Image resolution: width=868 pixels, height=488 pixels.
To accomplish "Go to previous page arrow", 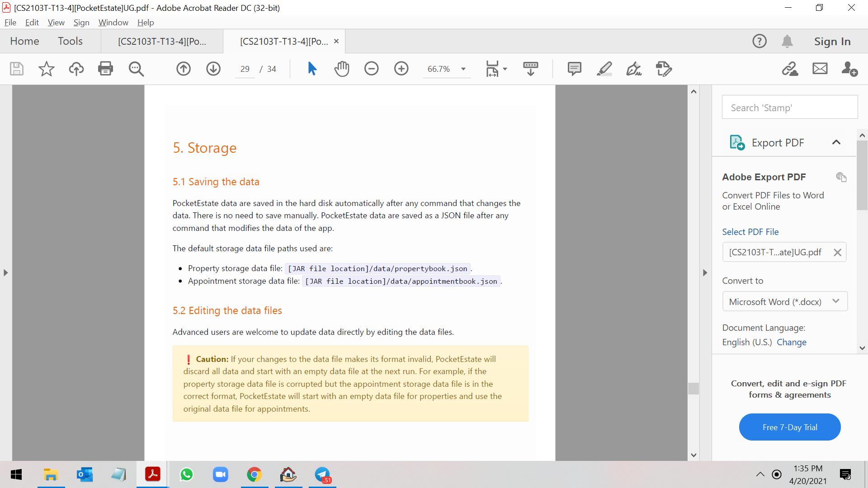I will 183,69.
